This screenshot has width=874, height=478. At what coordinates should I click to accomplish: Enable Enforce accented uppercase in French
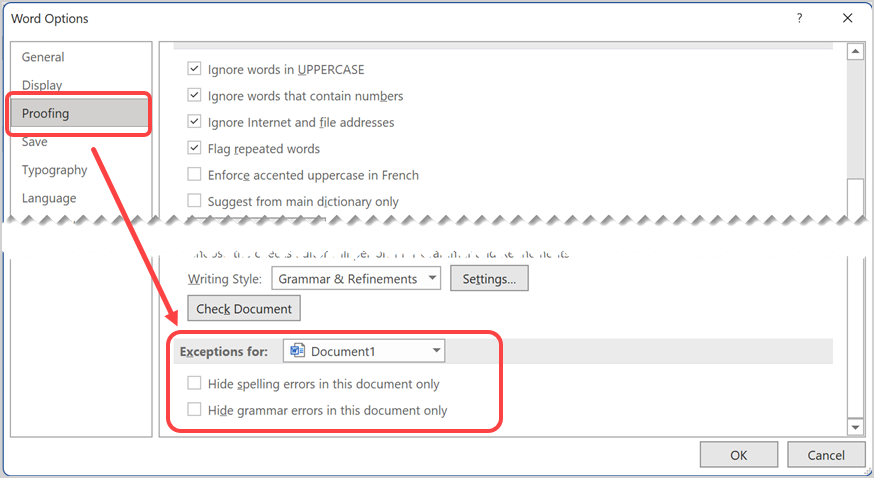(x=195, y=175)
